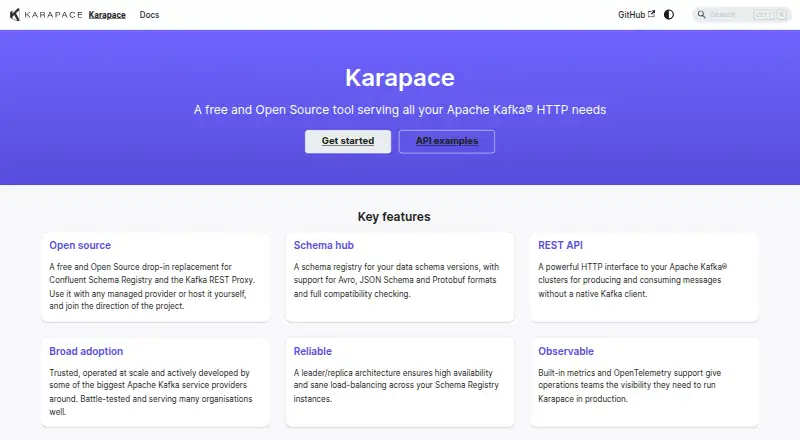Open the Karapace nav link

[107, 15]
